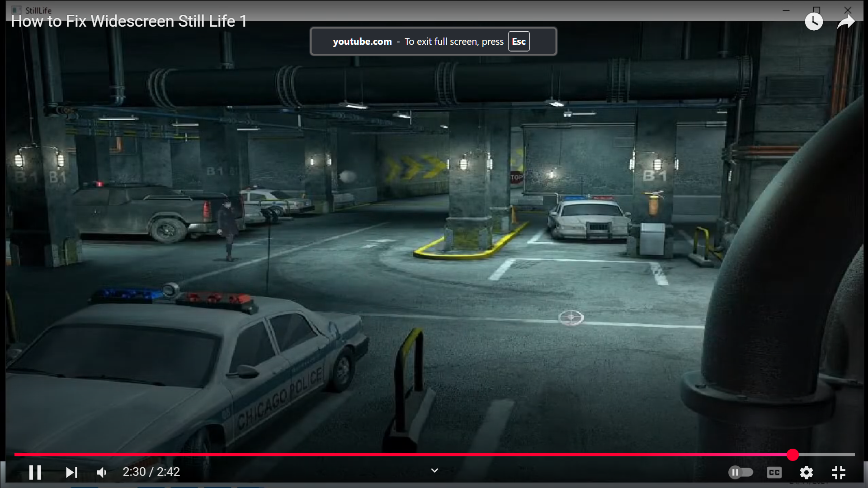Skip to the next video
Image resolution: width=868 pixels, height=488 pixels.
point(71,473)
